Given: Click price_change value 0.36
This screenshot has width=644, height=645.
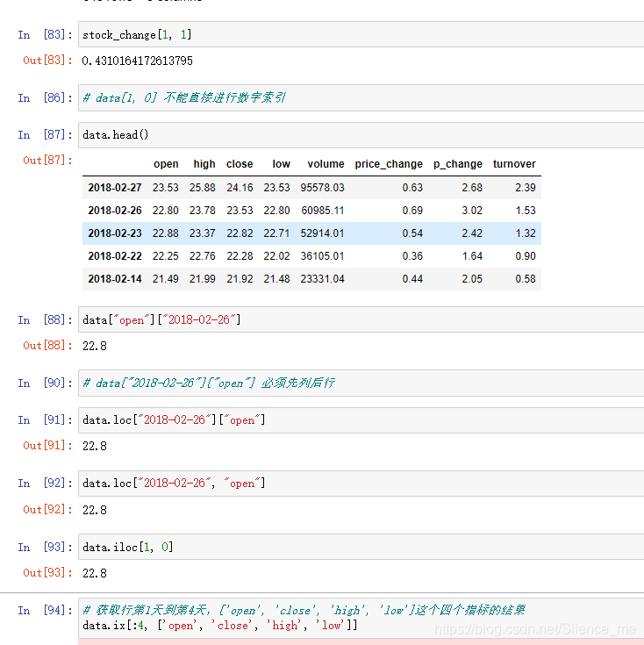Looking at the screenshot, I should (x=412, y=256).
